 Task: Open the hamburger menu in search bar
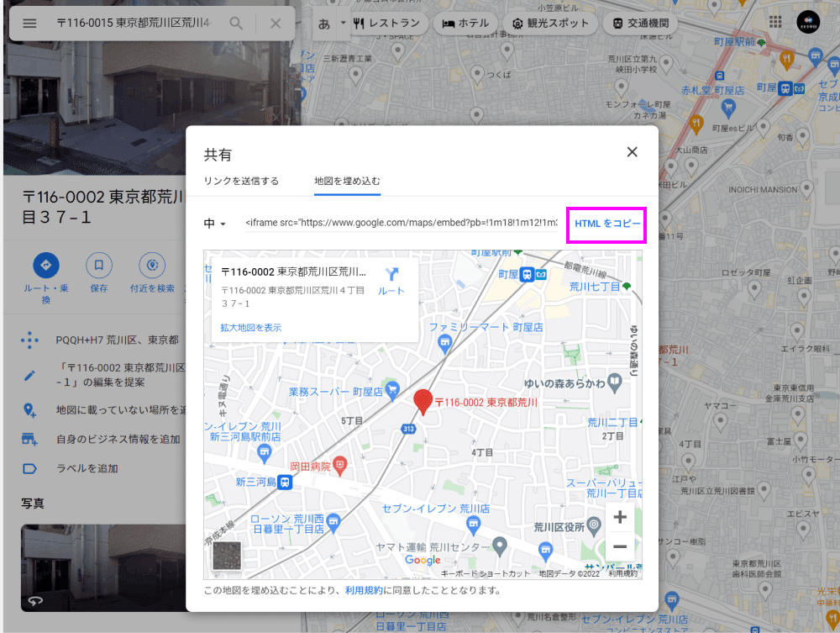point(29,24)
